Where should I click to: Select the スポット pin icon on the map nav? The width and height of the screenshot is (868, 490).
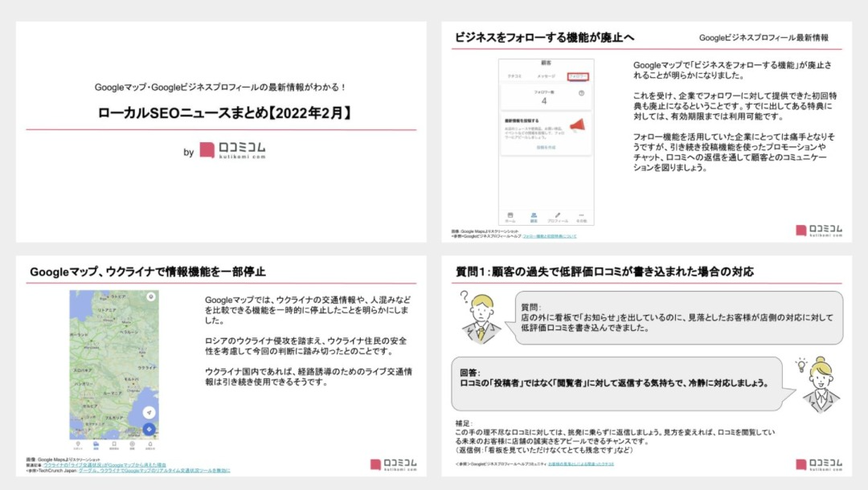pyautogui.click(x=78, y=444)
